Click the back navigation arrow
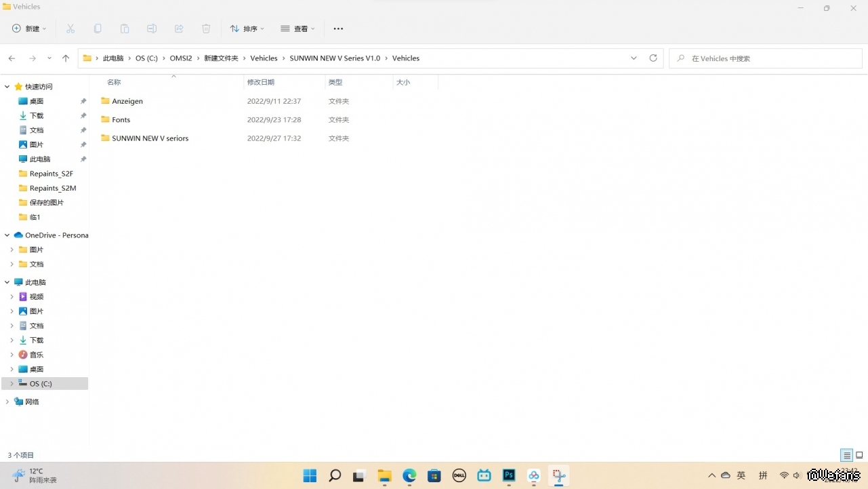Image resolution: width=868 pixels, height=489 pixels. tap(12, 58)
